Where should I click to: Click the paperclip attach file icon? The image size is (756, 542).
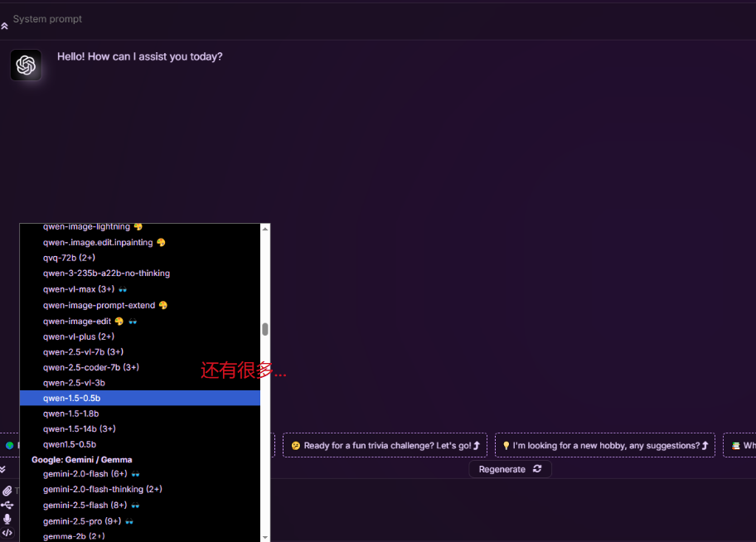(x=7, y=491)
